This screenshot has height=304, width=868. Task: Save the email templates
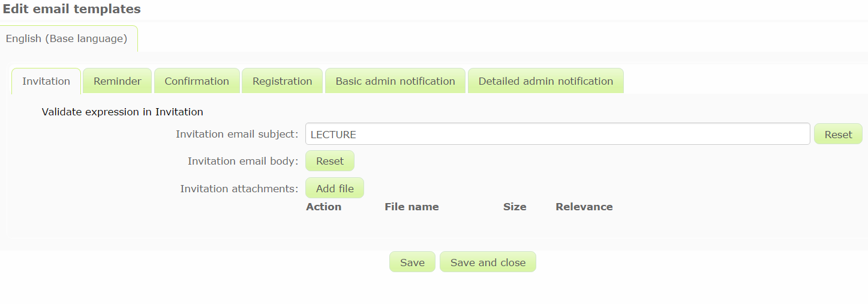point(412,262)
